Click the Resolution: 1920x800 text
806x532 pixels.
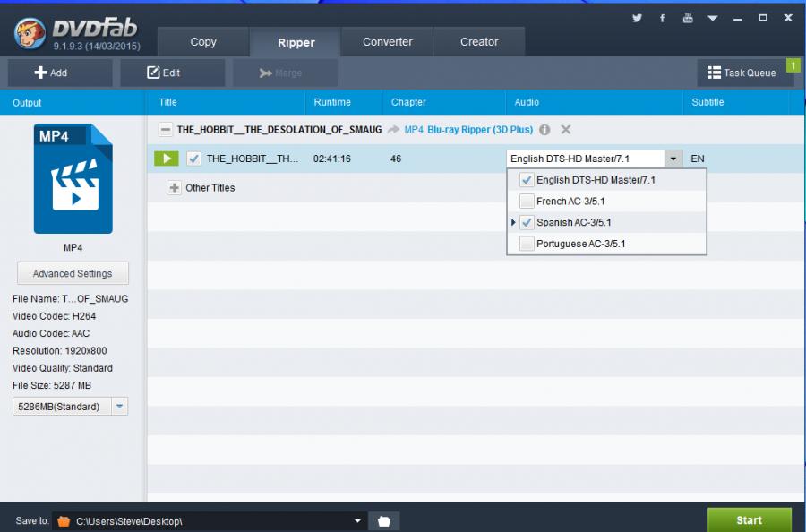(x=60, y=350)
